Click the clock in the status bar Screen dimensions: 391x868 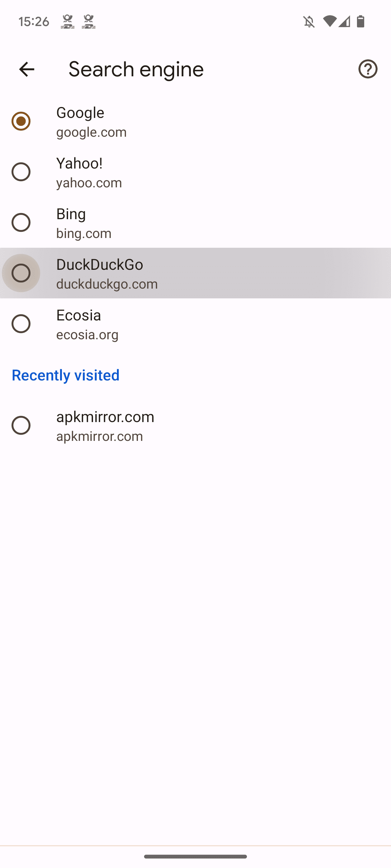34,22
